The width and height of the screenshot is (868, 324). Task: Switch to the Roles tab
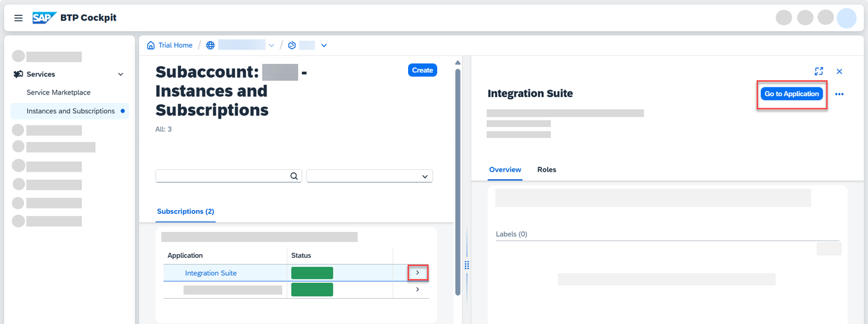547,170
